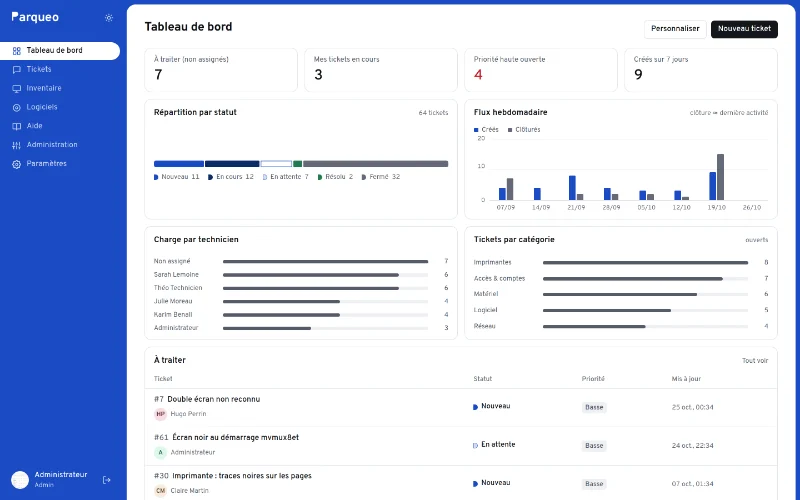Image resolution: width=800 pixels, height=500 pixels.
Task: Click the '25 oct., 00:34' update time
Action: [692, 407]
